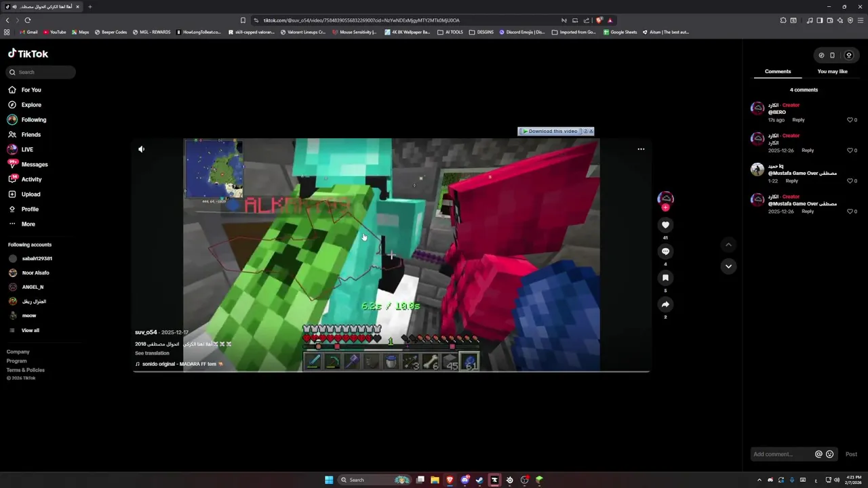The width and height of the screenshot is (868, 488).
Task: Reply to the 1-22 dated comment
Action: click(791, 181)
